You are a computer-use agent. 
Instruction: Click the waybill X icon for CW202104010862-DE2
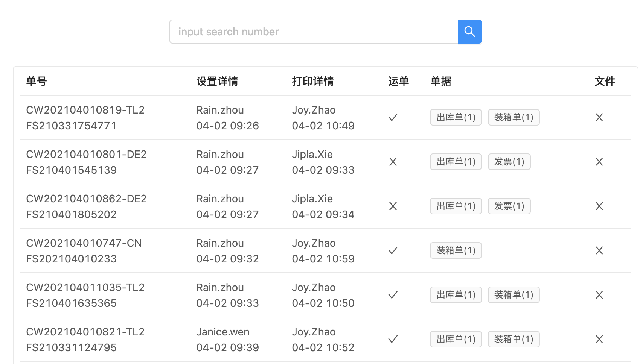(x=393, y=206)
